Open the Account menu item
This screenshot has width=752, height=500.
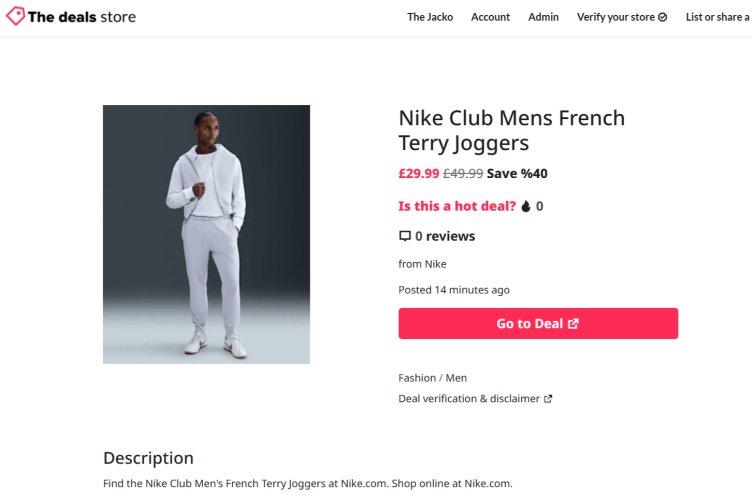(x=490, y=17)
